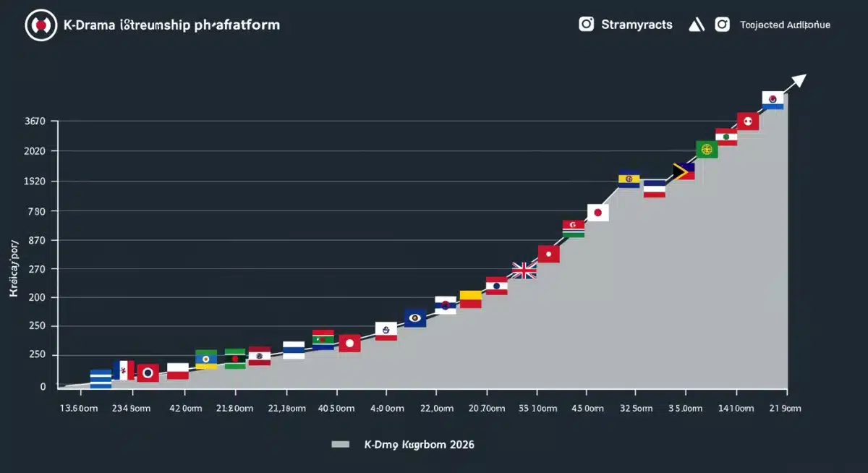
Task: Select the white flag with red circle
Action: coord(597,213)
